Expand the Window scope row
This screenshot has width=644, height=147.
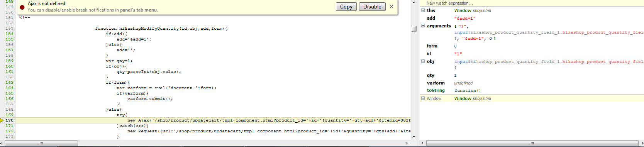[423, 98]
